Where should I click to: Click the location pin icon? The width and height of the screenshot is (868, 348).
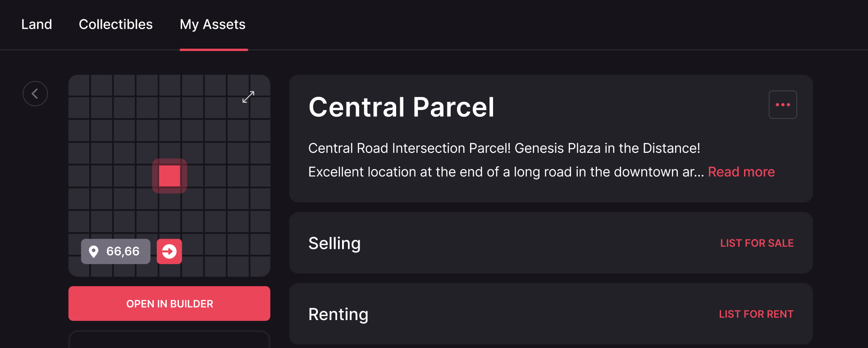pyautogui.click(x=94, y=252)
